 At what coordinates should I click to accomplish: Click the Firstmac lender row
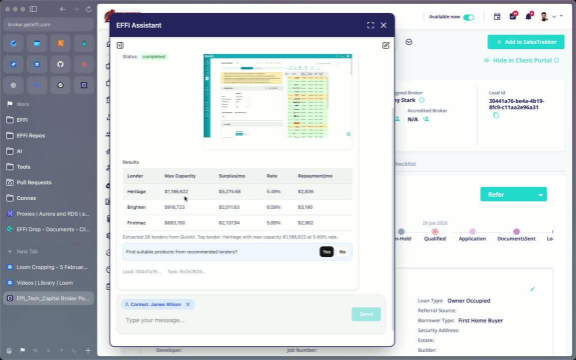[237, 223]
